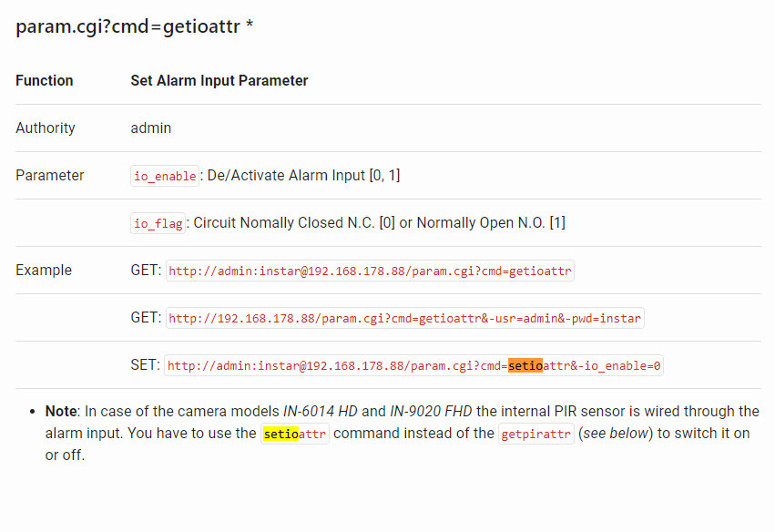Click the Authority row label
Screen dimensions: 775x532
click(x=46, y=128)
